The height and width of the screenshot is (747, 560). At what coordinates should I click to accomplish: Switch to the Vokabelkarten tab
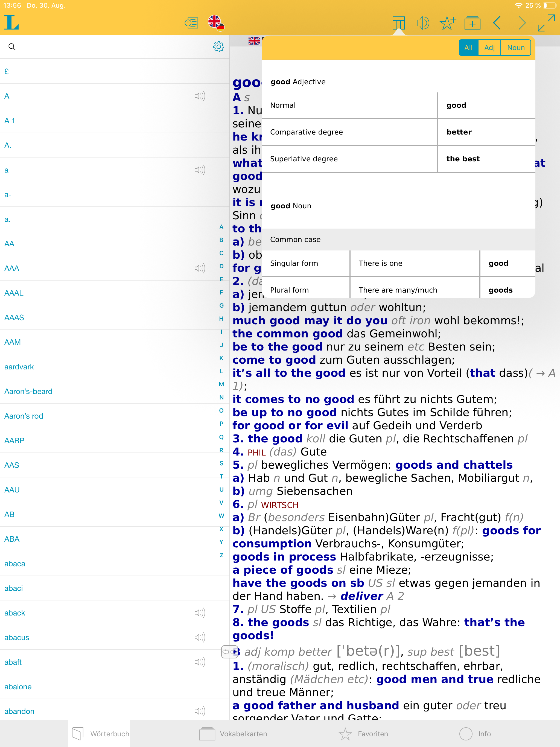(233, 734)
